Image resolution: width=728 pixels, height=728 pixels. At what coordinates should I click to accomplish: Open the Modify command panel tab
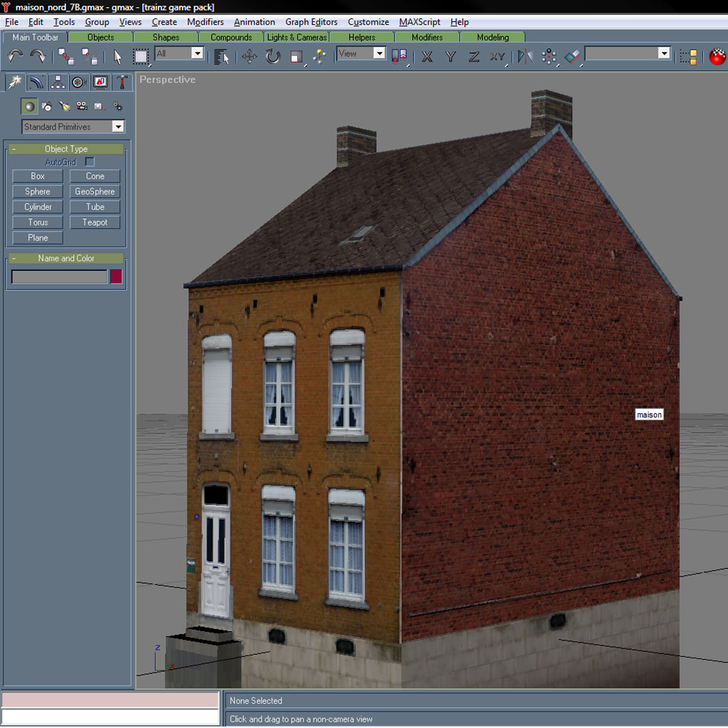pos(36,82)
